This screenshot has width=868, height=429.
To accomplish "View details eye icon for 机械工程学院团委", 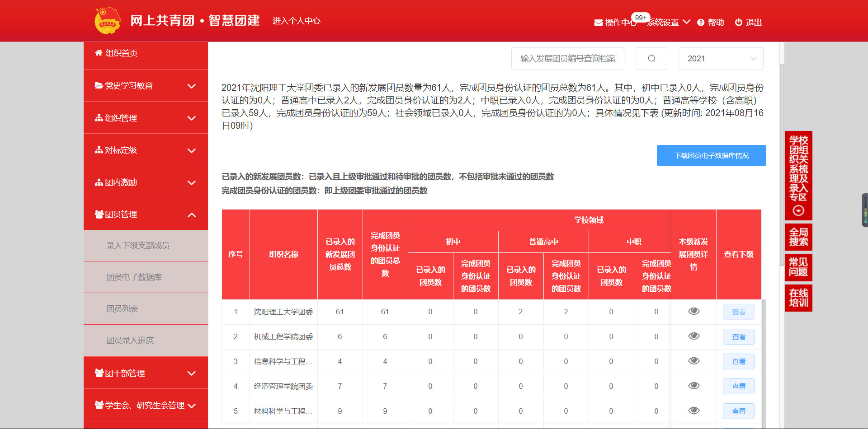I will pyautogui.click(x=694, y=336).
